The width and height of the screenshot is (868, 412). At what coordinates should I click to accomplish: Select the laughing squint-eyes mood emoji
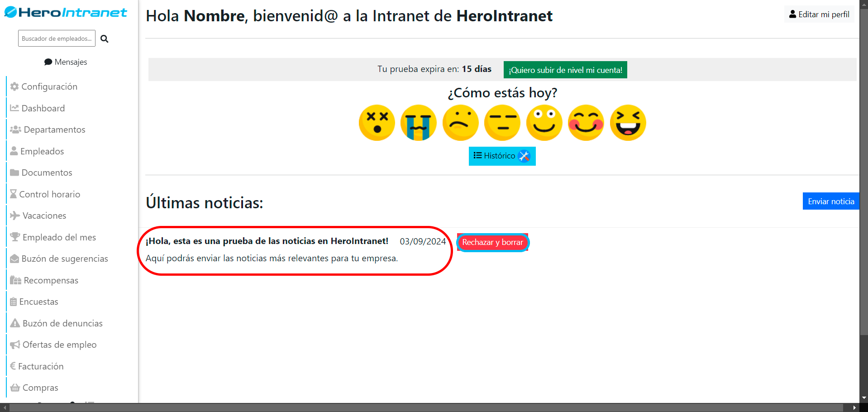628,123
